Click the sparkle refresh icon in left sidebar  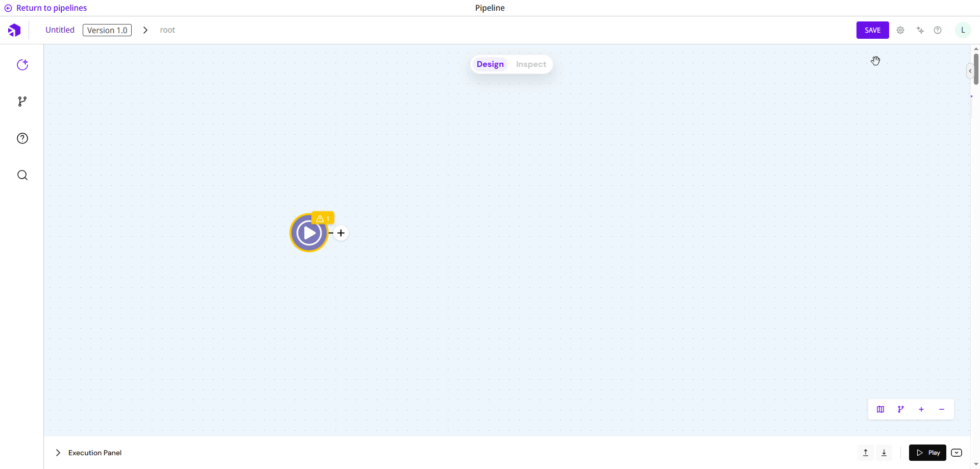click(x=22, y=65)
